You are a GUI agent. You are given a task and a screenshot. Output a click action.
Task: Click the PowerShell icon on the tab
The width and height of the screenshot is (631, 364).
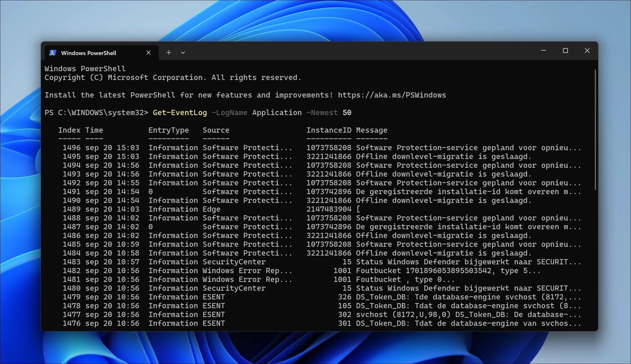tap(53, 53)
